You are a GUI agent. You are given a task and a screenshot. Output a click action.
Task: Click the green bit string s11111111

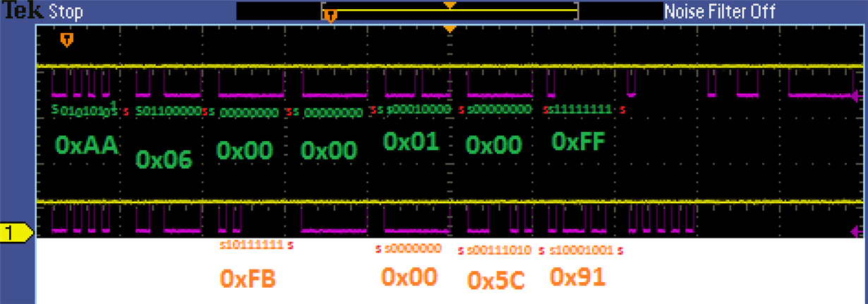[579, 109]
